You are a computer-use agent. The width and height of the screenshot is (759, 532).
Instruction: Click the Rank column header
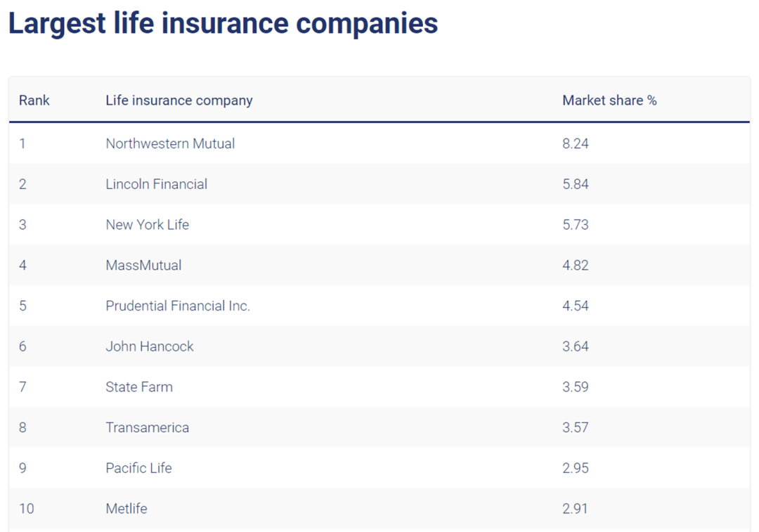point(34,100)
